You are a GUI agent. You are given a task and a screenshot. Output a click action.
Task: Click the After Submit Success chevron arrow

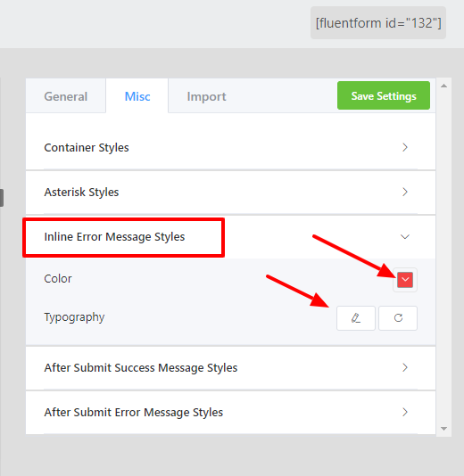pos(405,367)
